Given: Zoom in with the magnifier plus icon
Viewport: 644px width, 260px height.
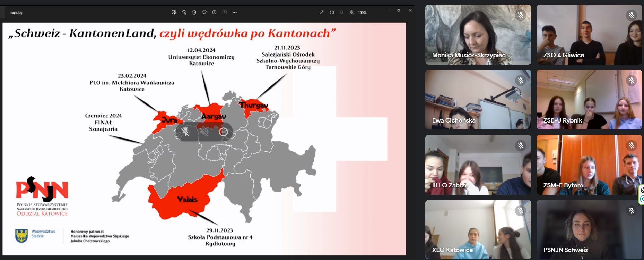Looking at the screenshot, I should pos(352,12).
